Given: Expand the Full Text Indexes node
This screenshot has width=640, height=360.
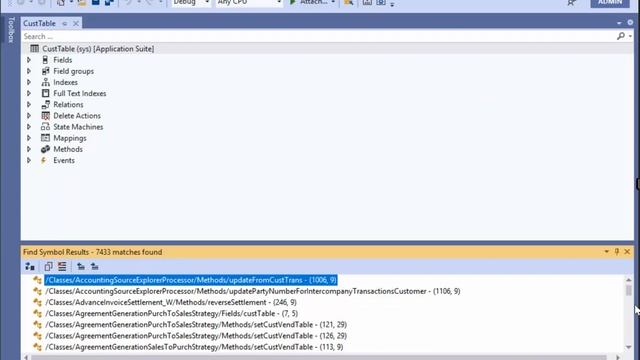Looking at the screenshot, I should 29,93.
